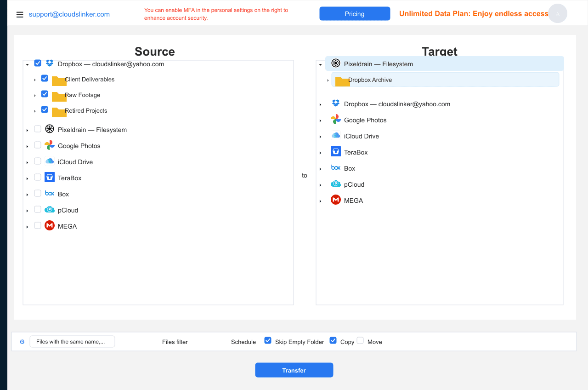
Task: Select Pixeldrain — Filesystem target row
Action: (444, 64)
